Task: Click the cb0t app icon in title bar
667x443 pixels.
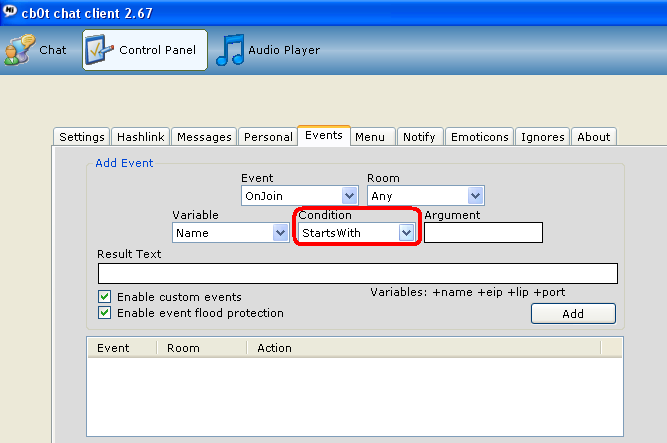Action: point(9,11)
